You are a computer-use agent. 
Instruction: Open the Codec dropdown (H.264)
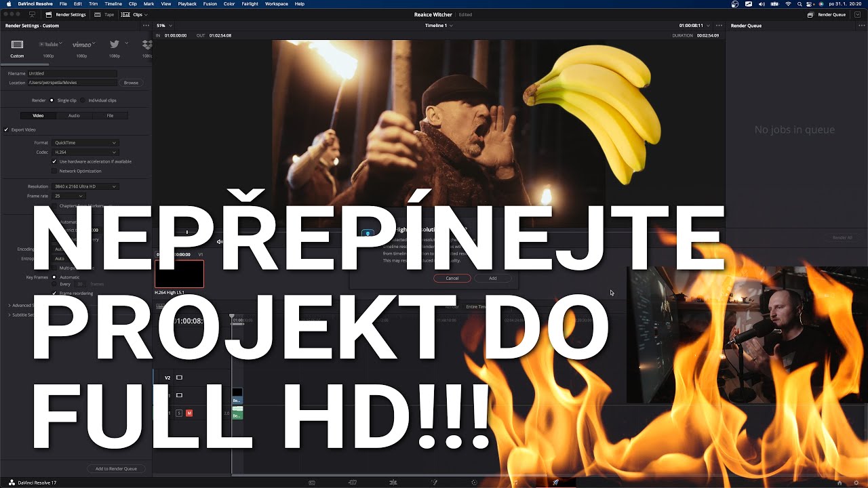click(x=85, y=152)
